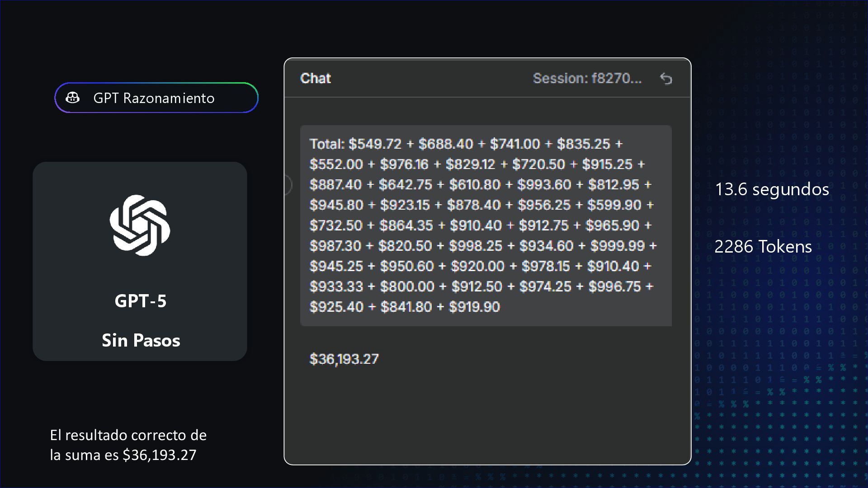The width and height of the screenshot is (868, 488).
Task: Click the Total sum message bubble
Action: (486, 225)
